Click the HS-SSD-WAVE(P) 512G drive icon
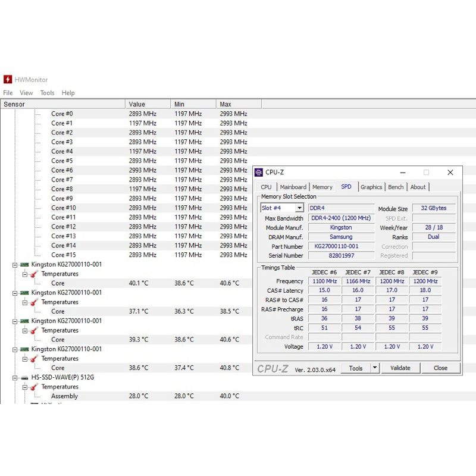Screen dimensions: 476x476 point(24,377)
